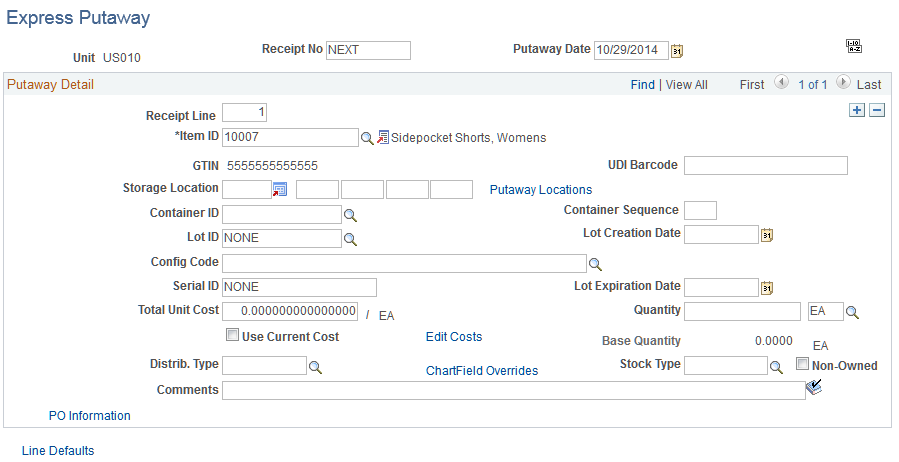Click the Item ID lookup magnifier
Screen dimensions: 899x462
[x=367, y=138]
